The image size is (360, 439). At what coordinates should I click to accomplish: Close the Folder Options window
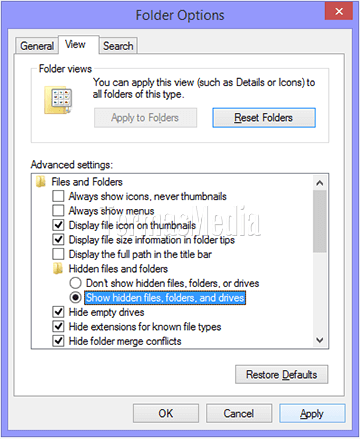339,11
